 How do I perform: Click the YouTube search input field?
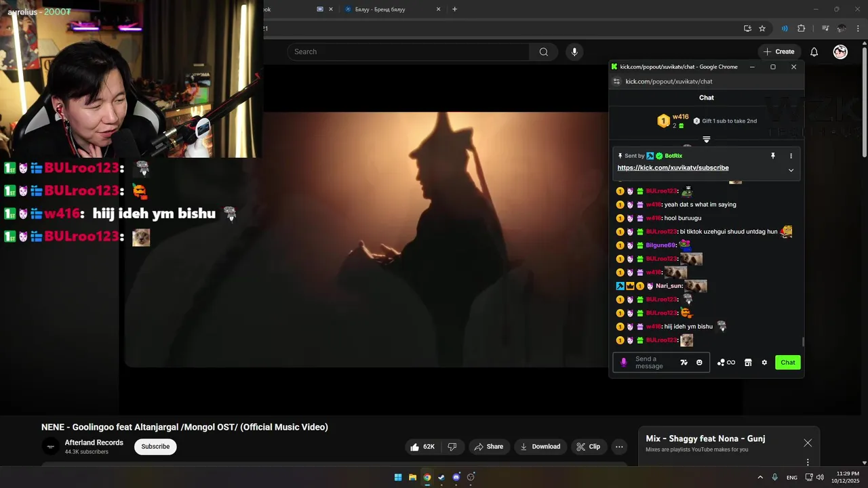tap(409, 52)
